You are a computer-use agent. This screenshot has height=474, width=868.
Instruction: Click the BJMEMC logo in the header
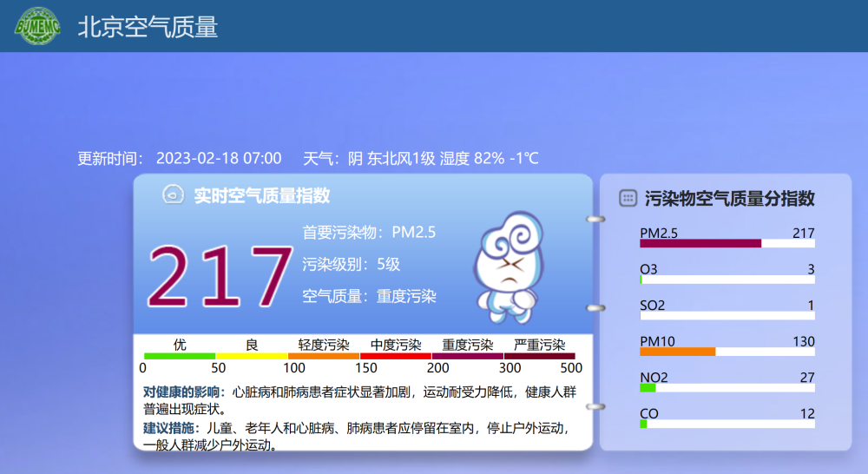click(x=37, y=26)
